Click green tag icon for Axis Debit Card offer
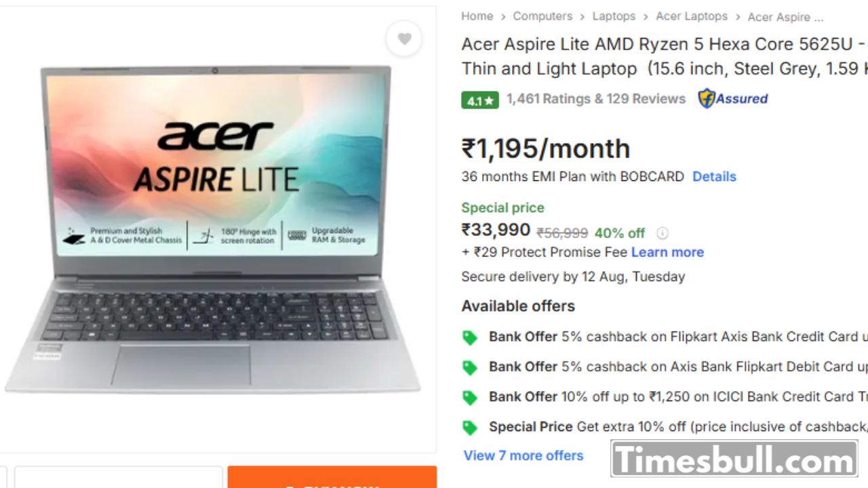The width and height of the screenshot is (868, 488). click(x=470, y=367)
